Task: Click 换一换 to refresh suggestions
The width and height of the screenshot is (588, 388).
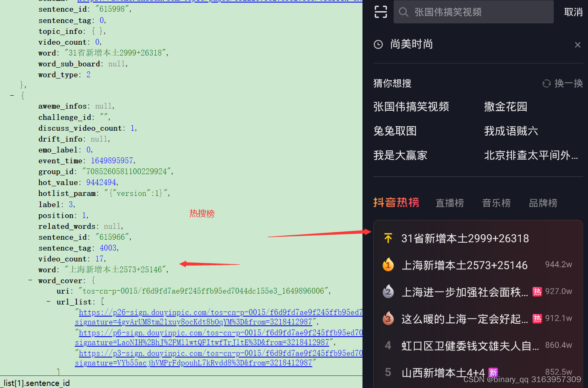Action: pos(568,84)
